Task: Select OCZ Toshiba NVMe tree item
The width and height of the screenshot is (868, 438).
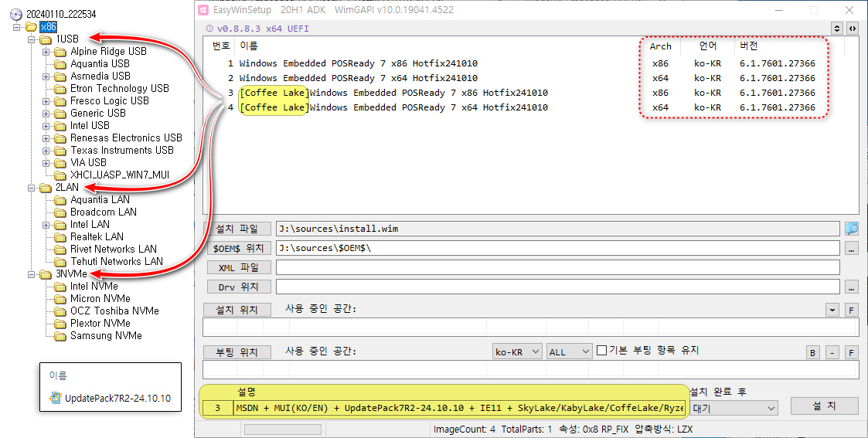Action: pos(114,311)
